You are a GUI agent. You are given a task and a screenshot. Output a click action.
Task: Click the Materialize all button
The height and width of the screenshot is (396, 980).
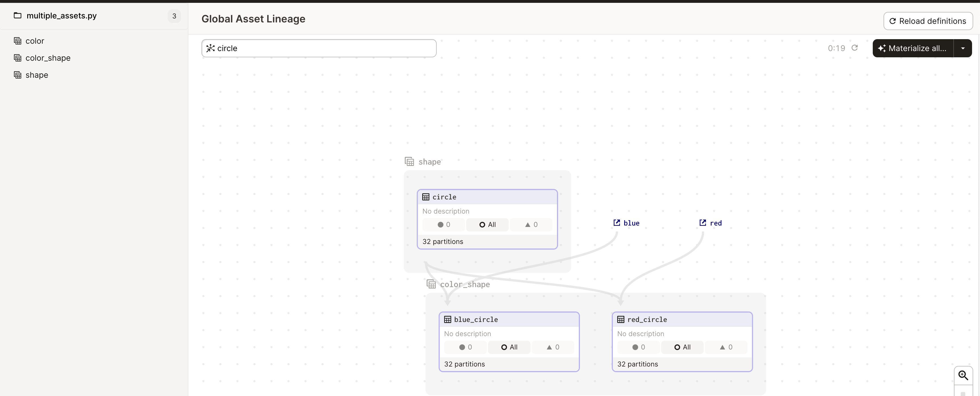913,48
